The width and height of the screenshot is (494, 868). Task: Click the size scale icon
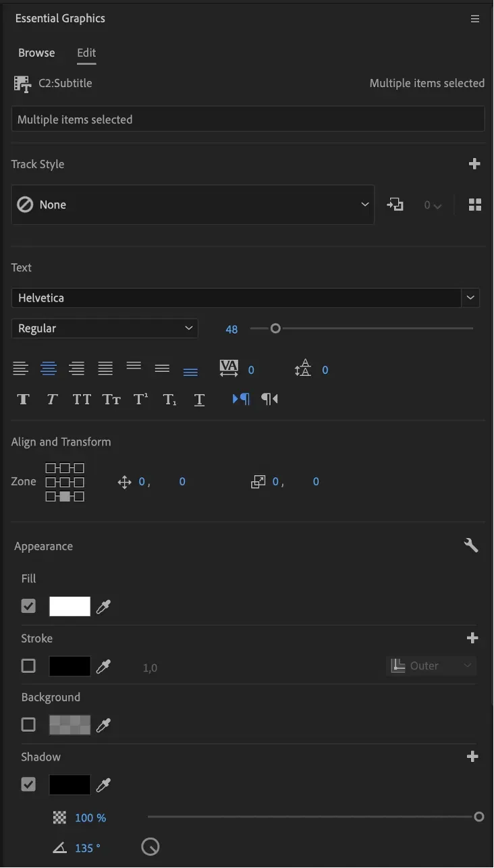tap(258, 482)
